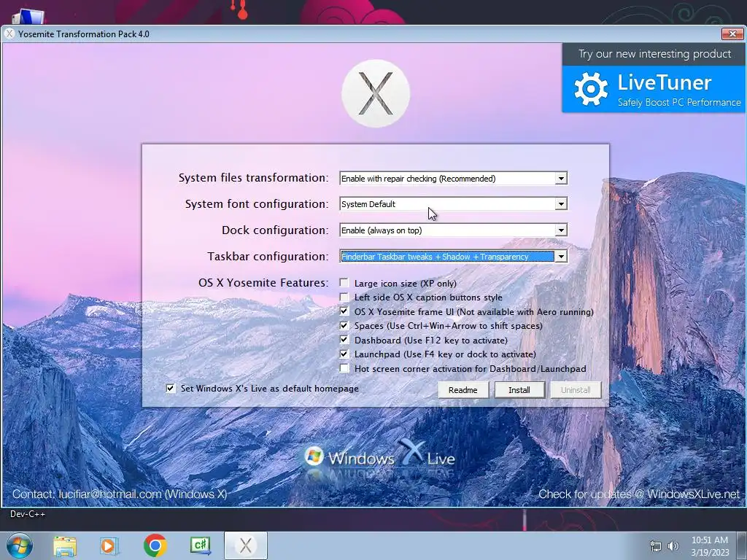The height and width of the screenshot is (560, 747).
Task: Open System files transformation dropdown arrow
Action: tap(561, 179)
